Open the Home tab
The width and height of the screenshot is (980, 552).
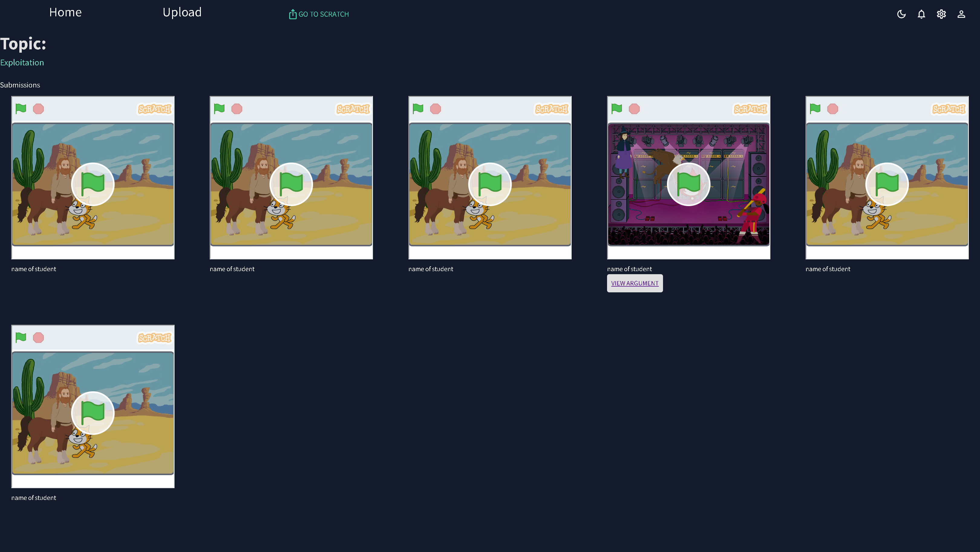tap(65, 12)
